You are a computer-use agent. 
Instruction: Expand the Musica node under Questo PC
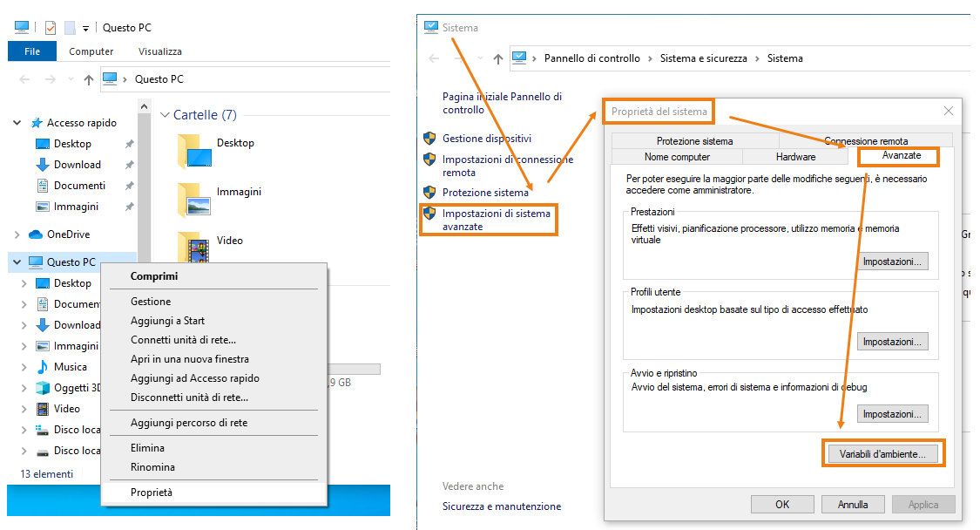(24, 367)
